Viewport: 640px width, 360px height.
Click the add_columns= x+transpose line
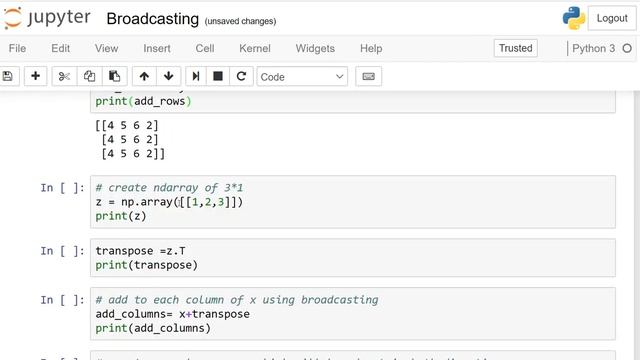[x=173, y=314]
